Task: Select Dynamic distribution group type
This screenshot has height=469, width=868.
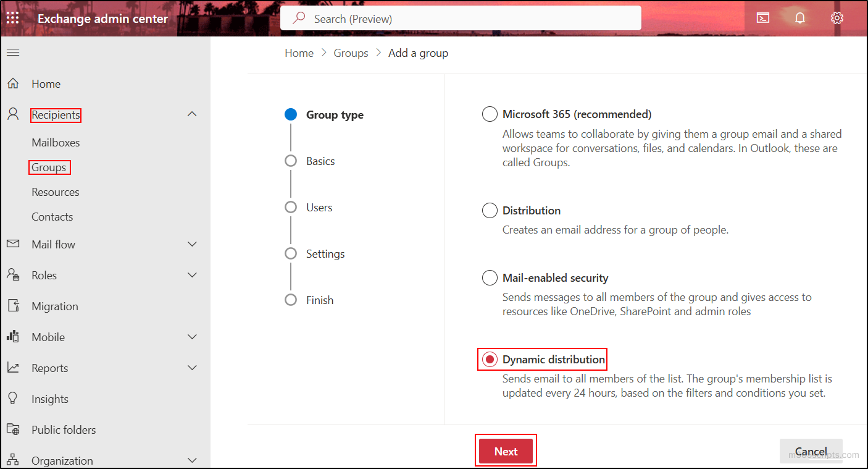Action: pyautogui.click(x=490, y=360)
